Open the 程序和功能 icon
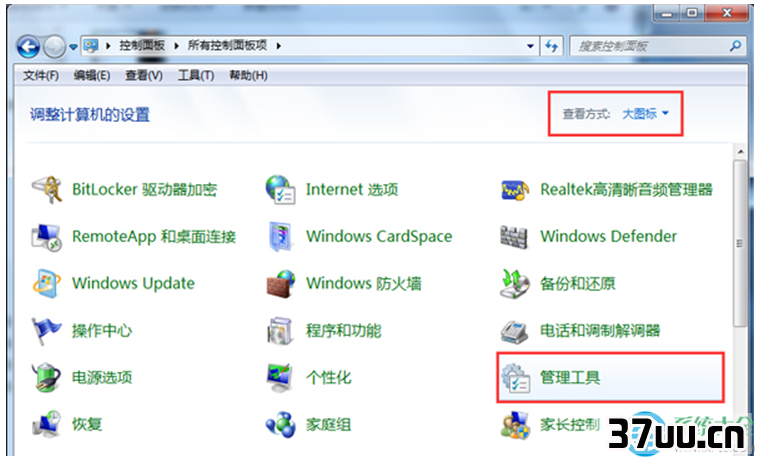The width and height of the screenshot is (757, 459). pyautogui.click(x=280, y=331)
